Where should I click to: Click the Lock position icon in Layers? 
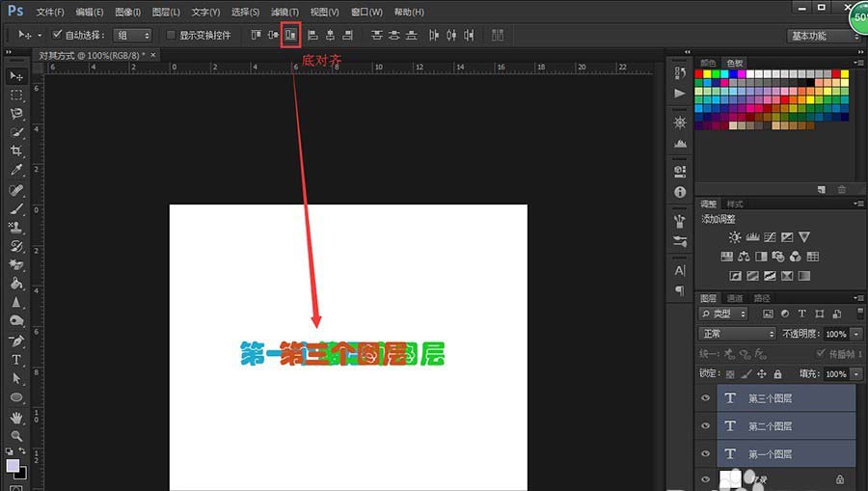(762, 374)
